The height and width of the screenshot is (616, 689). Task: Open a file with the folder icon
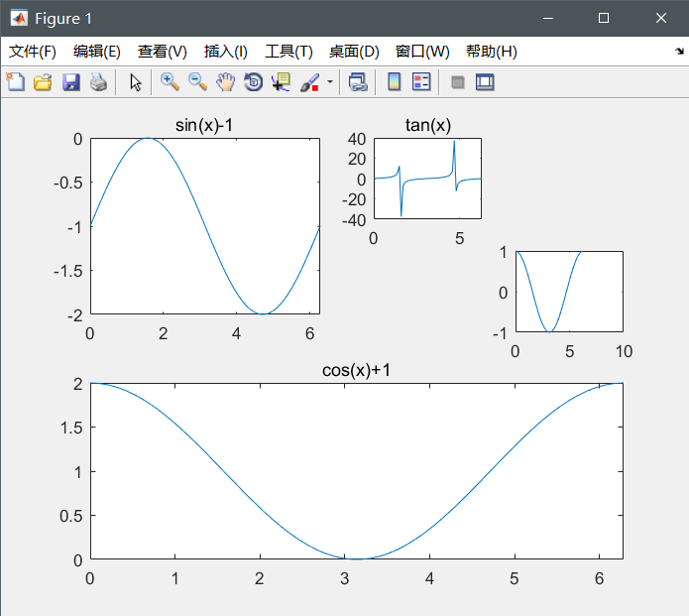pyautogui.click(x=43, y=82)
